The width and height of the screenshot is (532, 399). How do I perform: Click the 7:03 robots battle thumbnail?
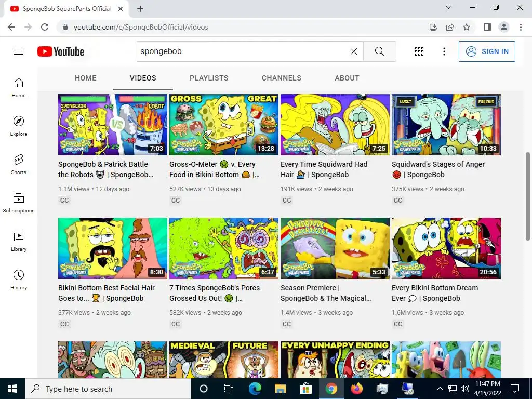point(113,125)
